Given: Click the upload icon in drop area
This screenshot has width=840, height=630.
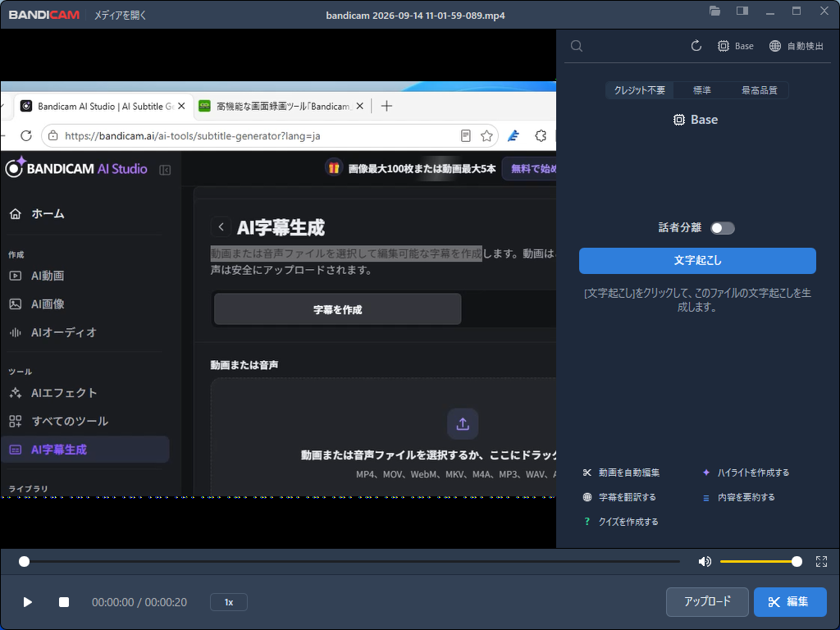Looking at the screenshot, I should pos(463,424).
